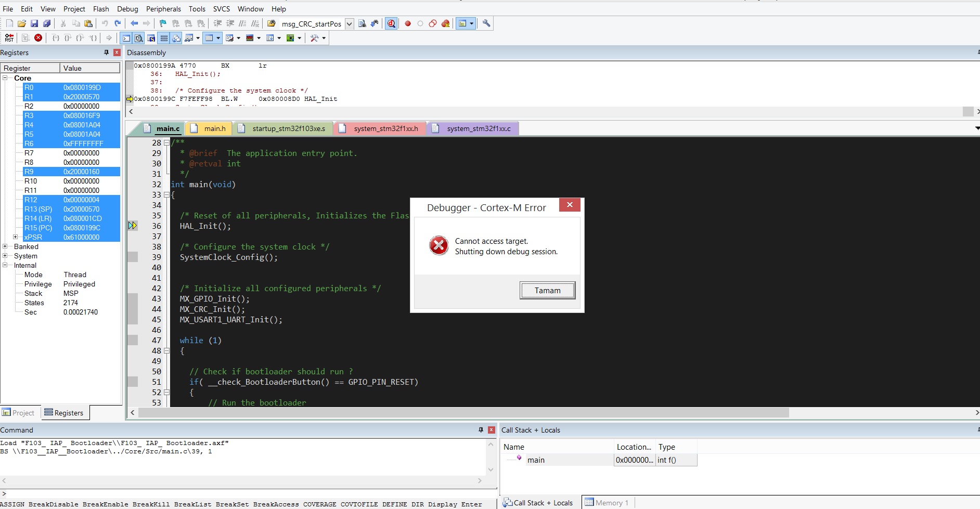
Task: Click the Watch Windows toolbar icon
Action: point(189,38)
